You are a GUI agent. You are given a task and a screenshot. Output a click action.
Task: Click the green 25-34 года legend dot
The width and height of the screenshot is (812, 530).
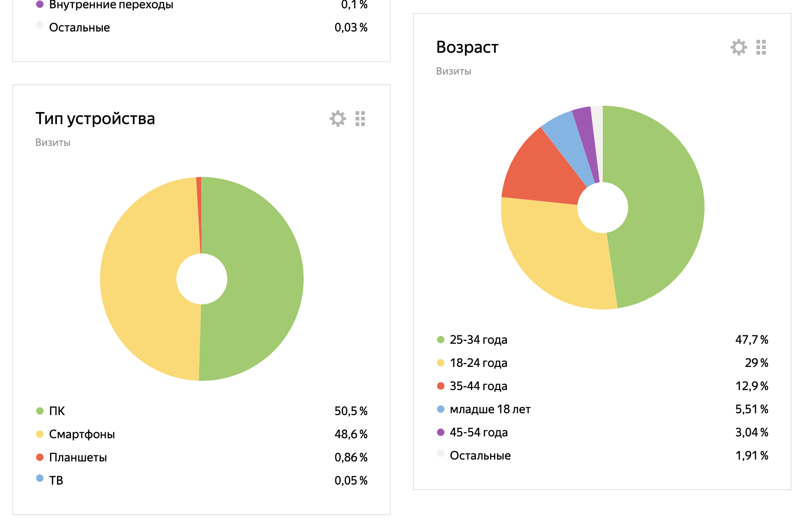tap(441, 340)
